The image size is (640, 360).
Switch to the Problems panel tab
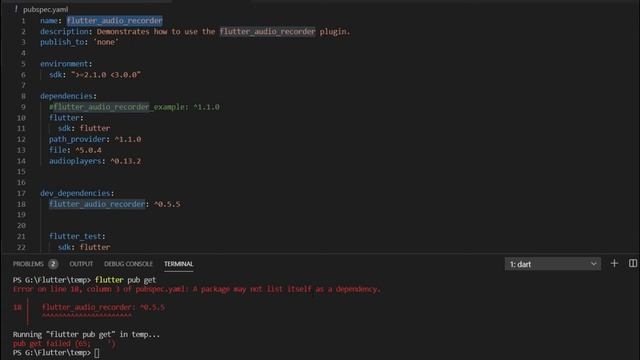click(x=28, y=264)
